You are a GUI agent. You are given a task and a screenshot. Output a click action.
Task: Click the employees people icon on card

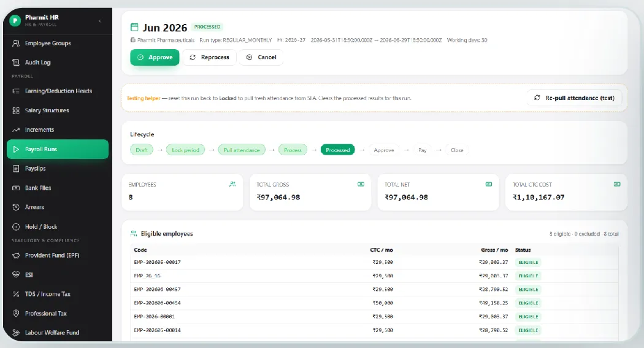(232, 184)
